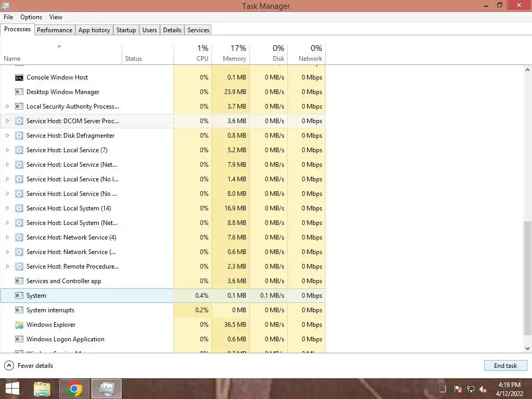Click the gear icon for DCOM Server Process
This screenshot has width=532, height=399.
[x=19, y=121]
